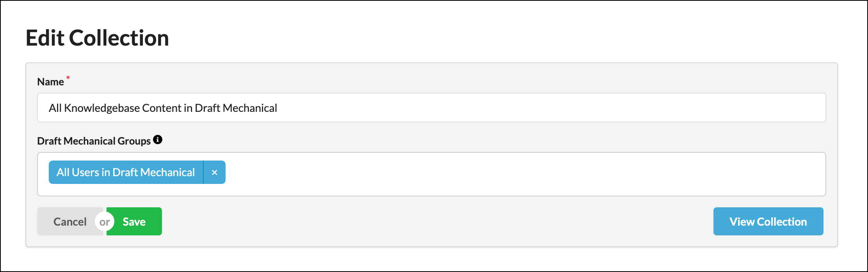Place cursor on "Knowledgebase" in Name field
The height and width of the screenshot is (272, 868).
[x=101, y=108]
